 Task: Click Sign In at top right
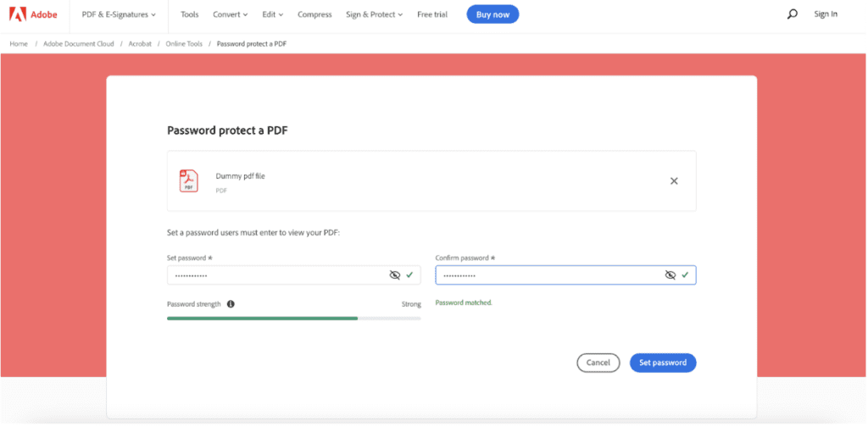(x=826, y=14)
